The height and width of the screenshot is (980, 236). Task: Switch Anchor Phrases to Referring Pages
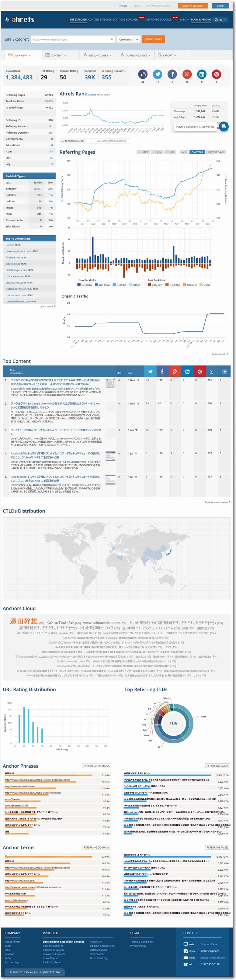[x=218, y=766]
